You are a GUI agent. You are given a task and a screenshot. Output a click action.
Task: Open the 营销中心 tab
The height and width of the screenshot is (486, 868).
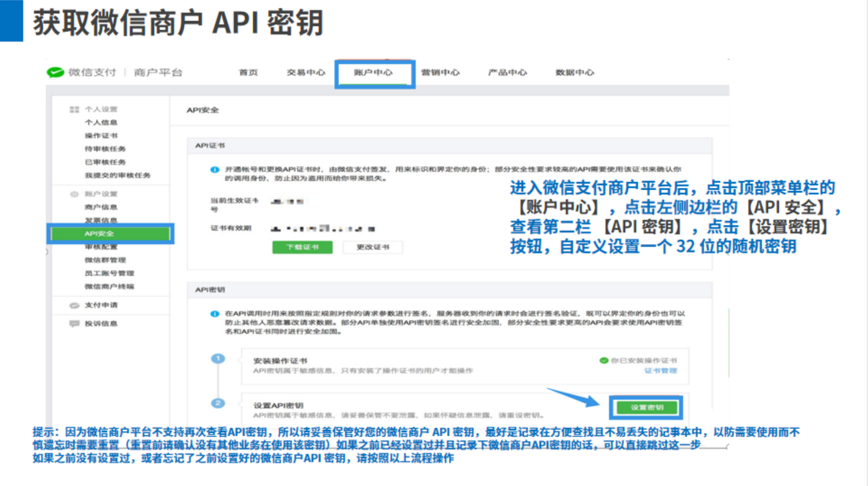tap(441, 72)
